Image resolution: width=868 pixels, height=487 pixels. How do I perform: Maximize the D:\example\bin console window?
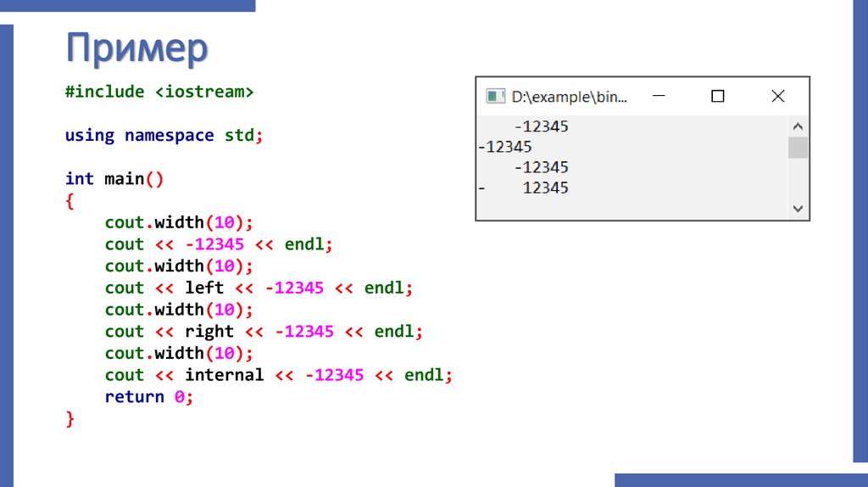pos(717,97)
